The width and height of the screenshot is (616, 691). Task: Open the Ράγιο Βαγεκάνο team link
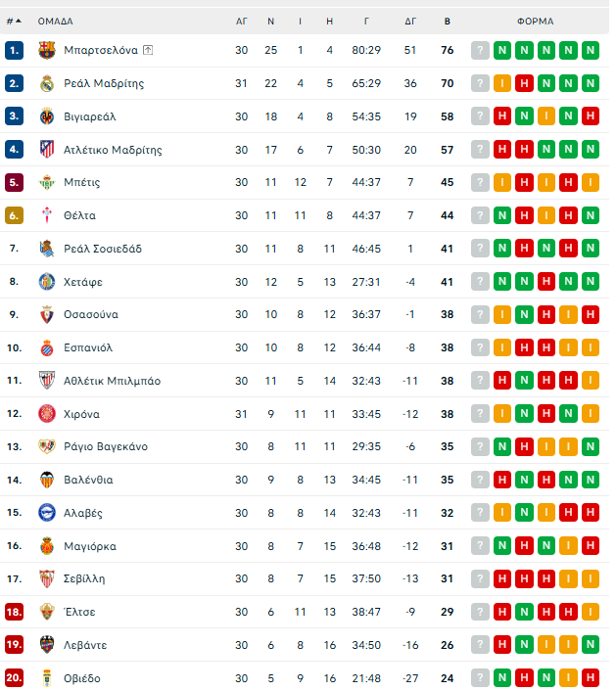click(106, 446)
